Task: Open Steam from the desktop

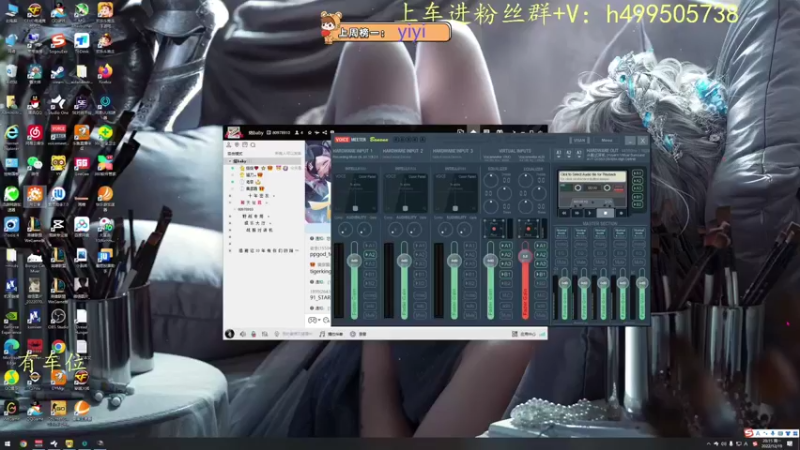Action: [x=58, y=72]
